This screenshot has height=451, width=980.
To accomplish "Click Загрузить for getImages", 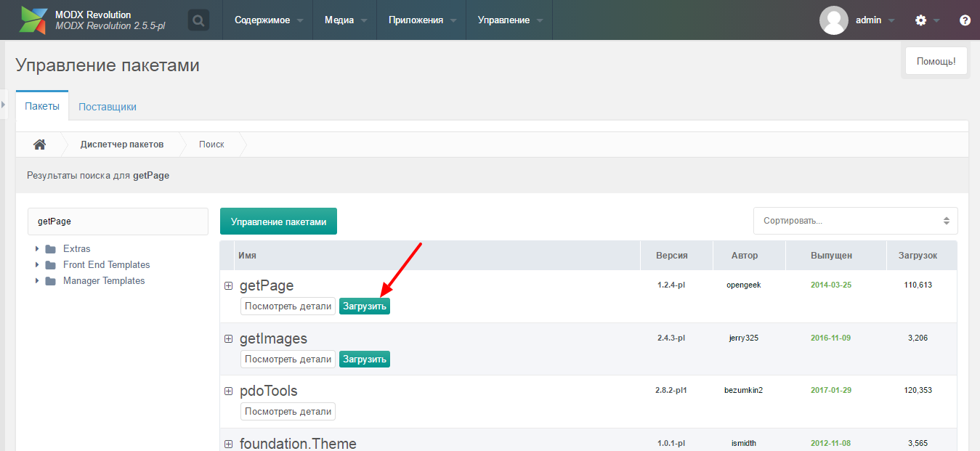I will tap(365, 359).
